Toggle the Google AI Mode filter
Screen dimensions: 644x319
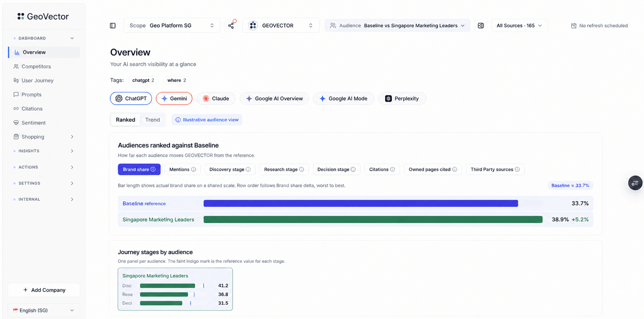click(344, 98)
